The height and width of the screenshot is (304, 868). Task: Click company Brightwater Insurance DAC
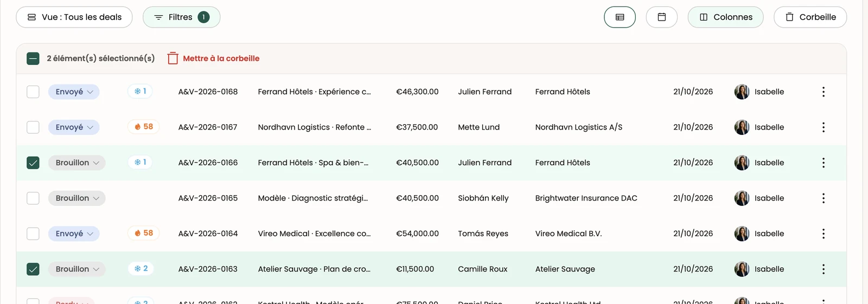586,198
